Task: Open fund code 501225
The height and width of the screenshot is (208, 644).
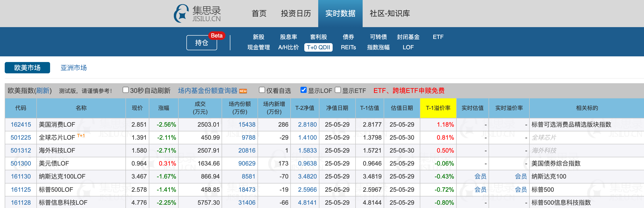Action: [x=21, y=137]
